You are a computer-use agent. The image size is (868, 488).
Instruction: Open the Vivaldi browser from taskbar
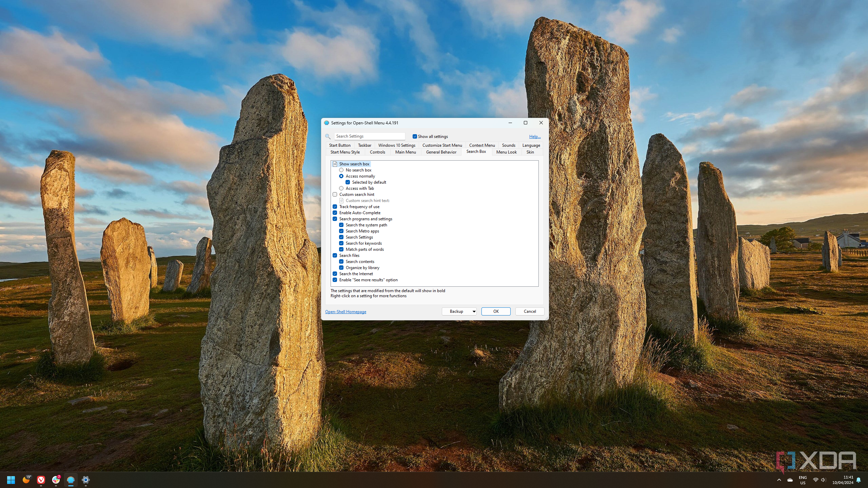click(x=41, y=480)
